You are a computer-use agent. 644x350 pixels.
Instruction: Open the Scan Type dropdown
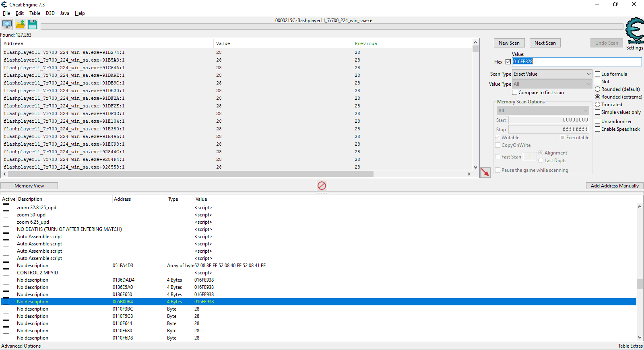pos(552,74)
